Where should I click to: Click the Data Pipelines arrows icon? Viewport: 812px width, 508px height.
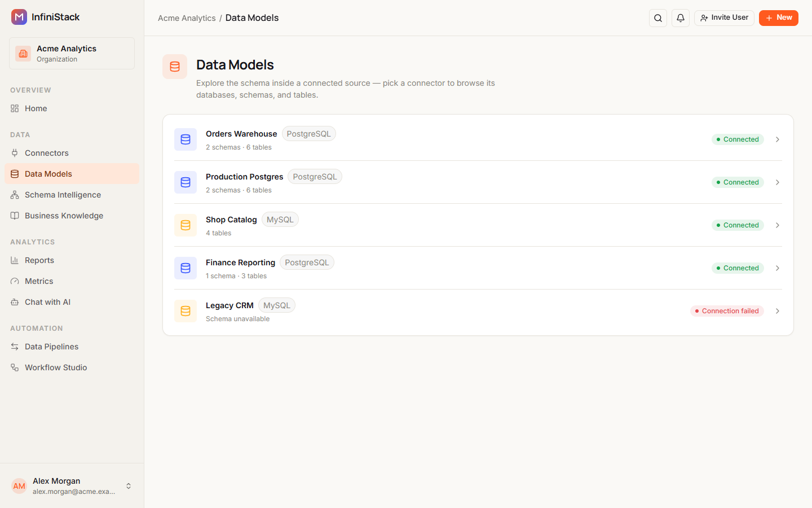(x=15, y=347)
